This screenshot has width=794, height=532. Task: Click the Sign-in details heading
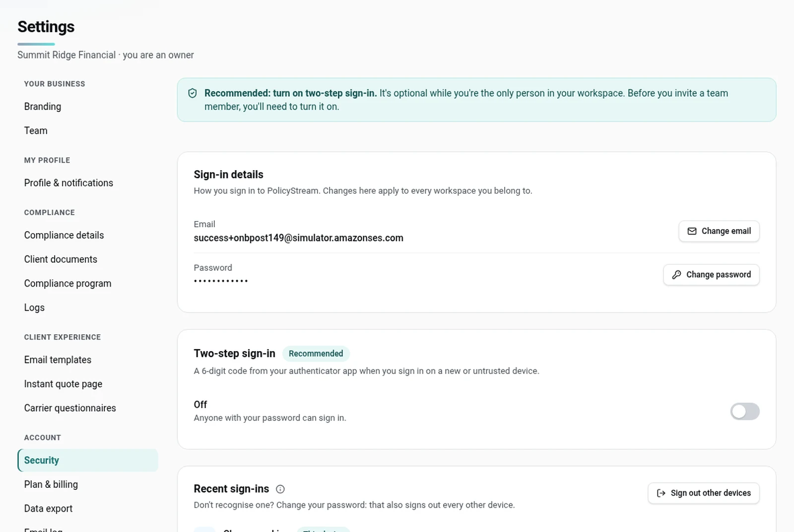[228, 175]
